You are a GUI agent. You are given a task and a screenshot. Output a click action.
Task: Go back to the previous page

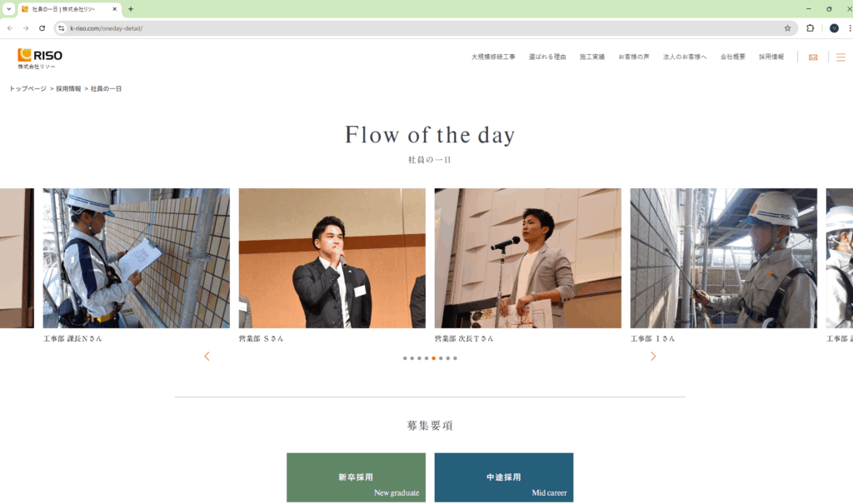point(10,28)
